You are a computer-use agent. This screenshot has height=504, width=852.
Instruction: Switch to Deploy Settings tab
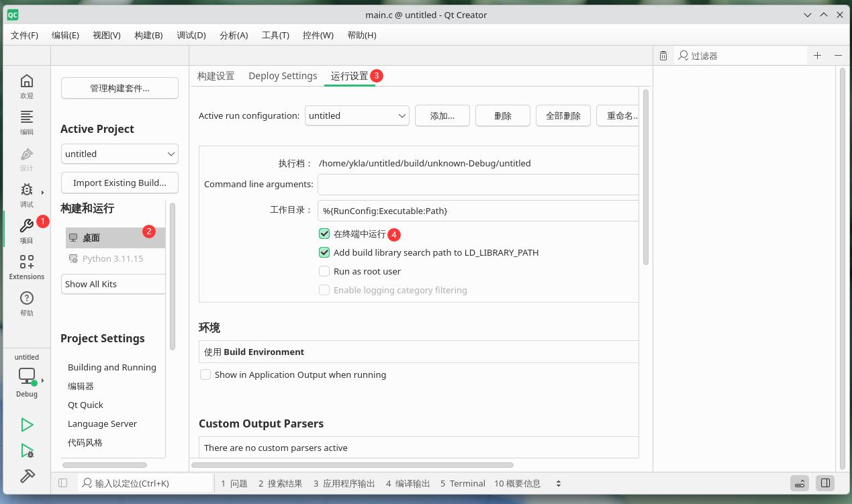click(283, 76)
